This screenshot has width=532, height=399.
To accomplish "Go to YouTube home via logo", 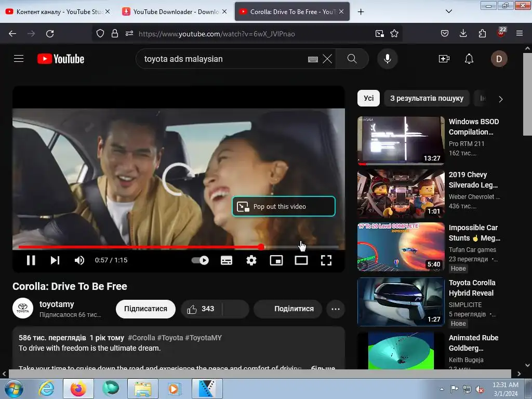I will [61, 59].
